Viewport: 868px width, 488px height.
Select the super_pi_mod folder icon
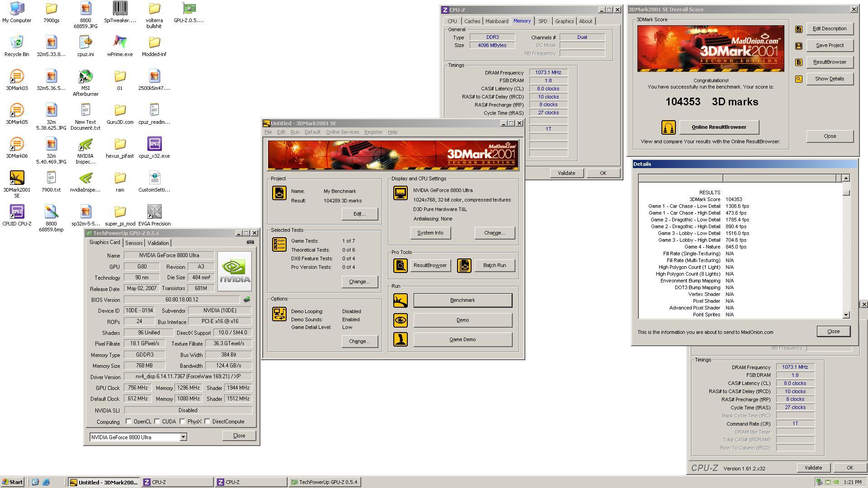(x=120, y=216)
